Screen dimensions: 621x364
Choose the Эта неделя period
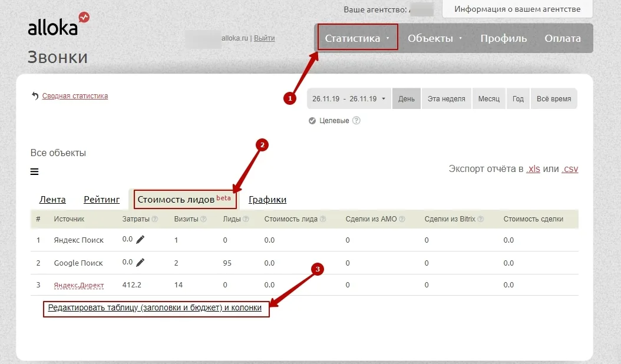447,98
